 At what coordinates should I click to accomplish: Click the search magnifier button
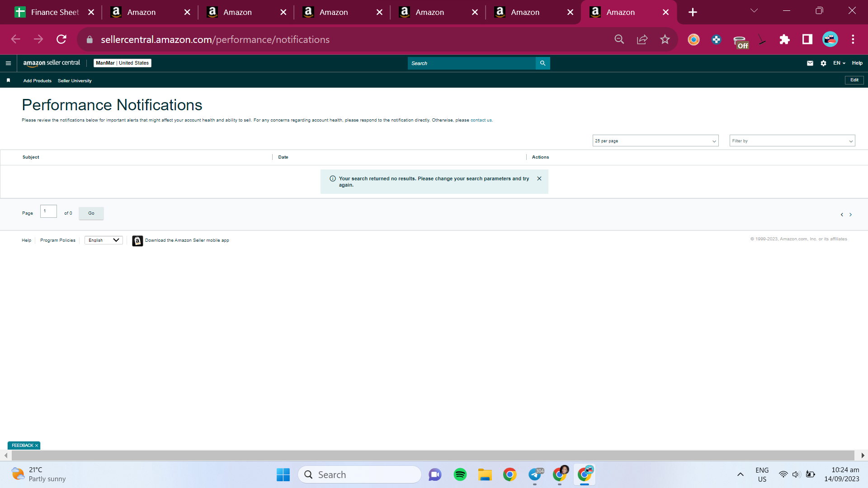[542, 63]
